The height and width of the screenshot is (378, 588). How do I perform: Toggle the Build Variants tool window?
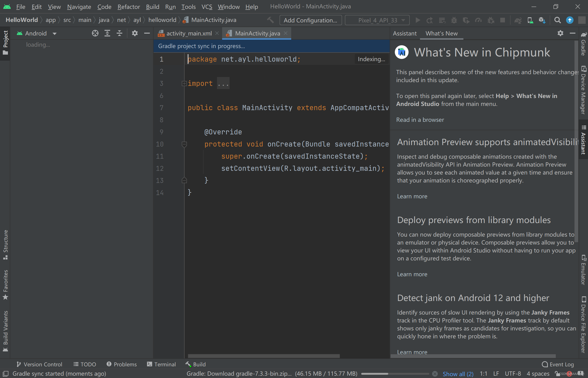point(5,331)
